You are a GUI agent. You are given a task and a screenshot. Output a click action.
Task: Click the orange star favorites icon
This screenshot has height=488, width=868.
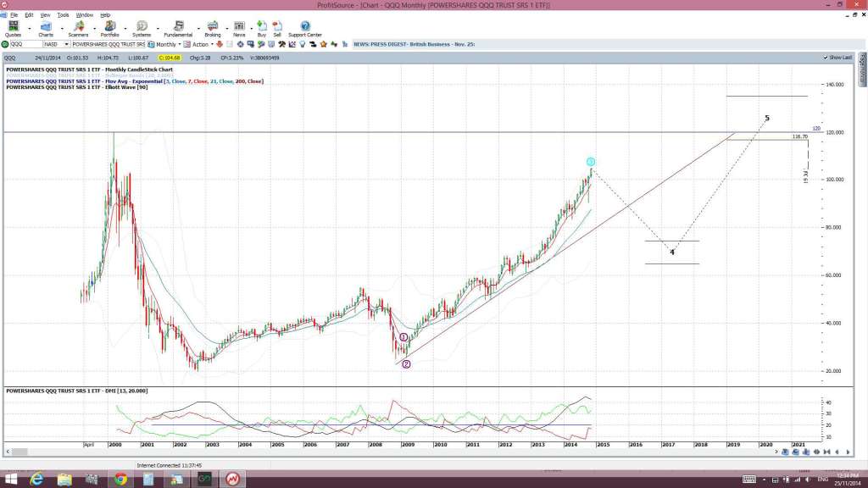323,44
